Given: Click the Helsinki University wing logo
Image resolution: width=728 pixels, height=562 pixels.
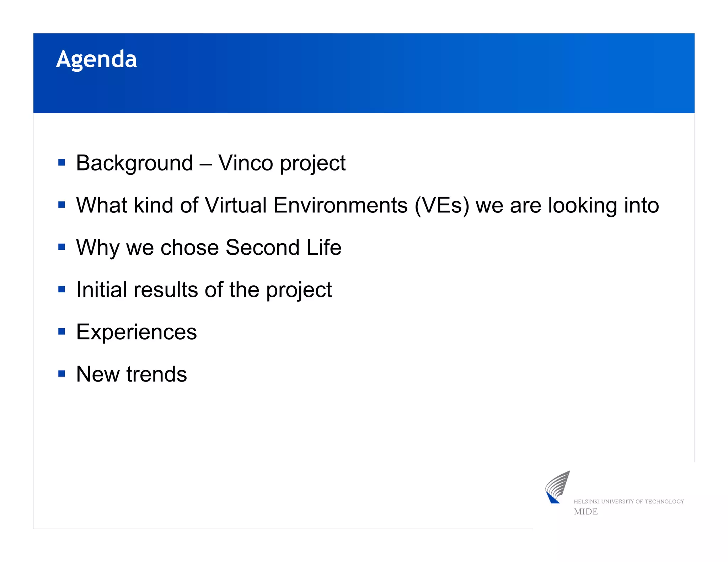Looking at the screenshot, I should coord(557,487).
